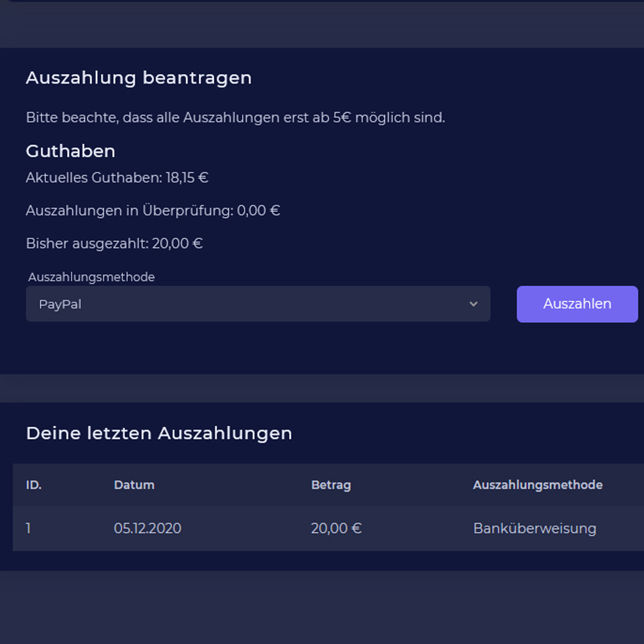Click the ID. column header

[x=33, y=485]
